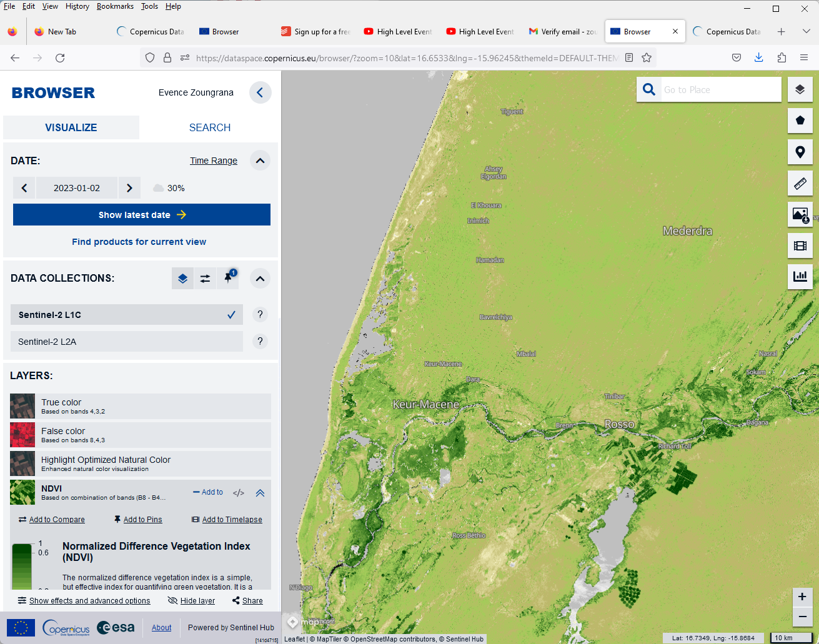This screenshot has height=644, width=819.
Task: Select the ruler measure tool
Action: coord(800,183)
